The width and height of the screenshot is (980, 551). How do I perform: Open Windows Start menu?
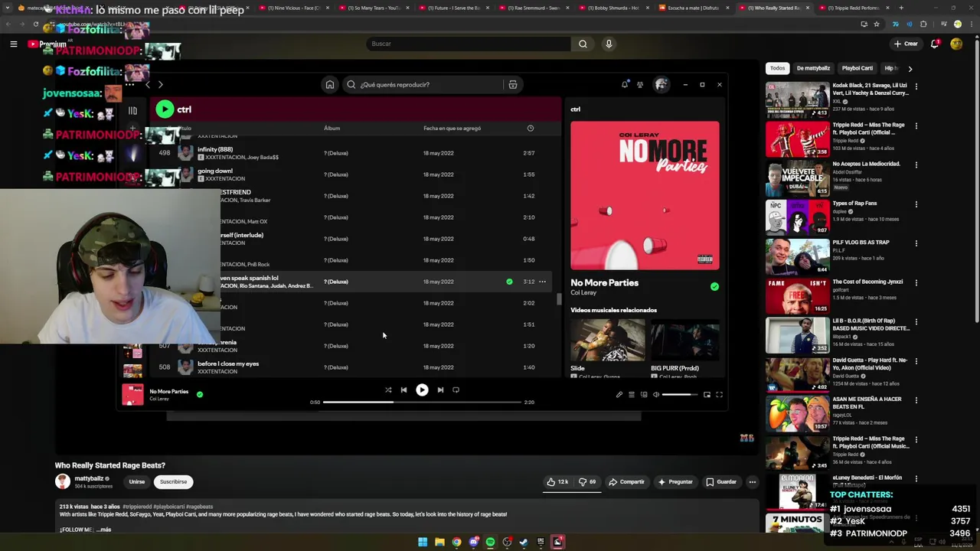pos(423,542)
